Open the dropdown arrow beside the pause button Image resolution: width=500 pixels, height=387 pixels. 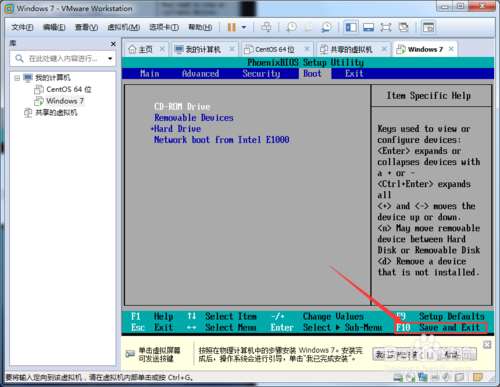pos(244,27)
